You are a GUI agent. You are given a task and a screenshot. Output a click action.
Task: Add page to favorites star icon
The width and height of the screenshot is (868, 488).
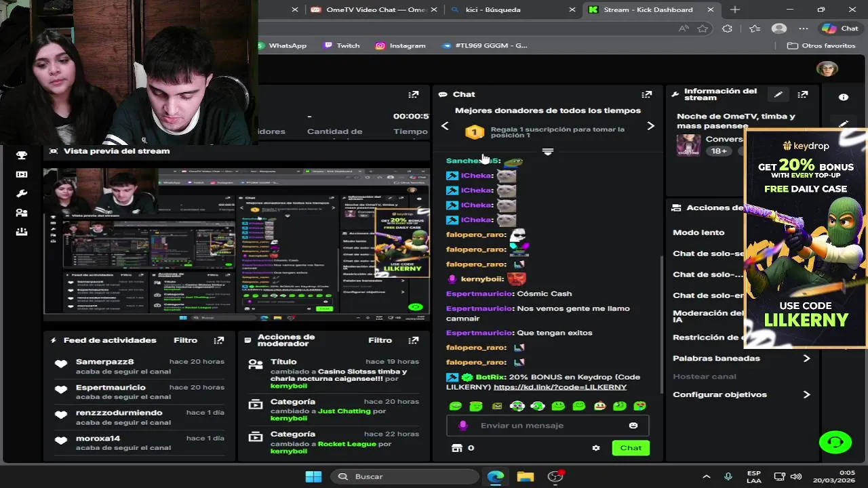click(x=703, y=28)
